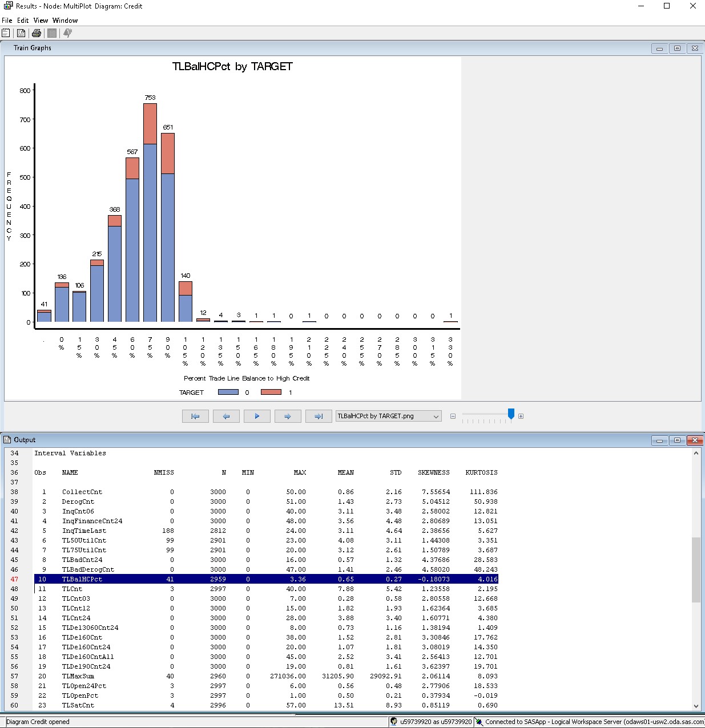Minimize the Output panel
This screenshot has height=728, width=705.
pyautogui.click(x=659, y=440)
